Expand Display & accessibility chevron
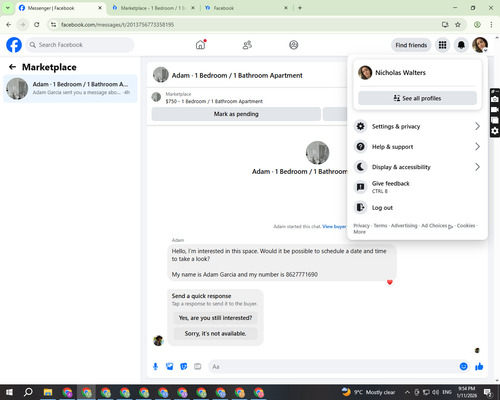Viewport: 500px width, 400px height. point(477,167)
